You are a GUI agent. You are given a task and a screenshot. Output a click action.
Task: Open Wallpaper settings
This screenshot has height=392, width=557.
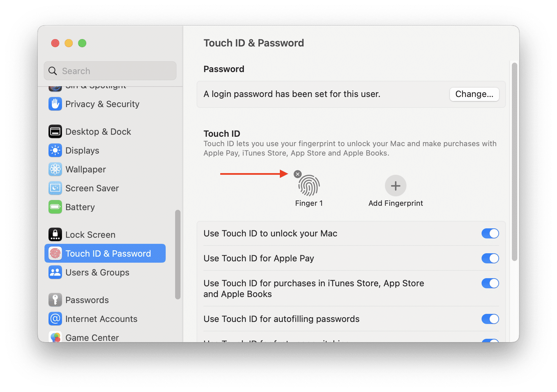click(105, 169)
